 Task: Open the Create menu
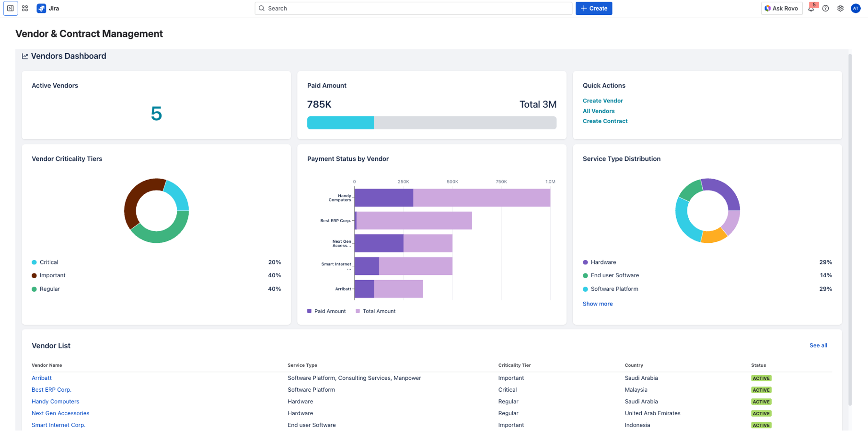click(x=593, y=8)
